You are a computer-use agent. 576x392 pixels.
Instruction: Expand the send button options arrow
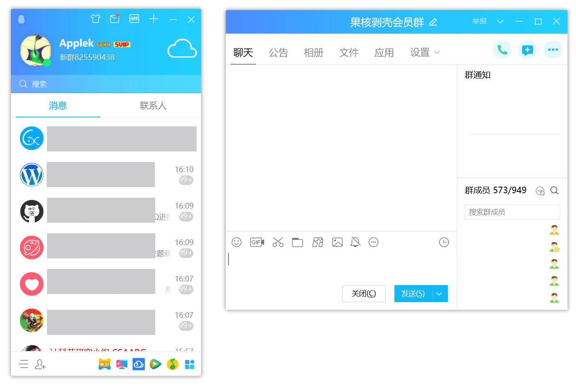pos(439,294)
